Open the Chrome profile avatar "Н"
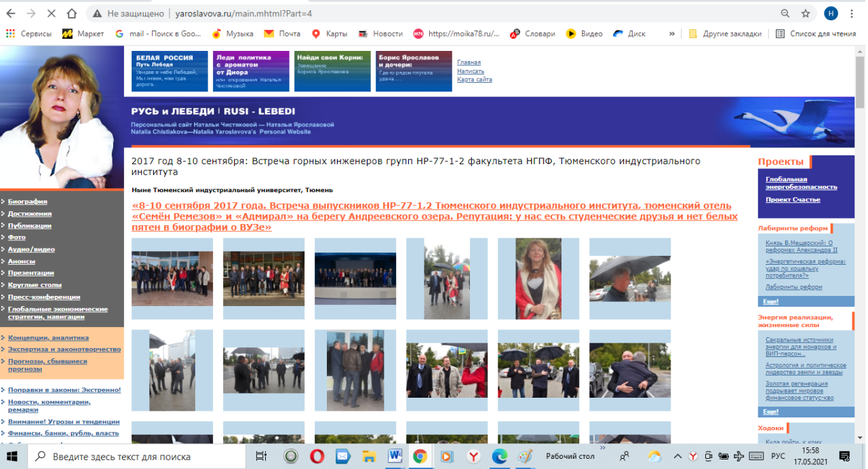Viewport: 868px width, 469px height. pos(831,13)
